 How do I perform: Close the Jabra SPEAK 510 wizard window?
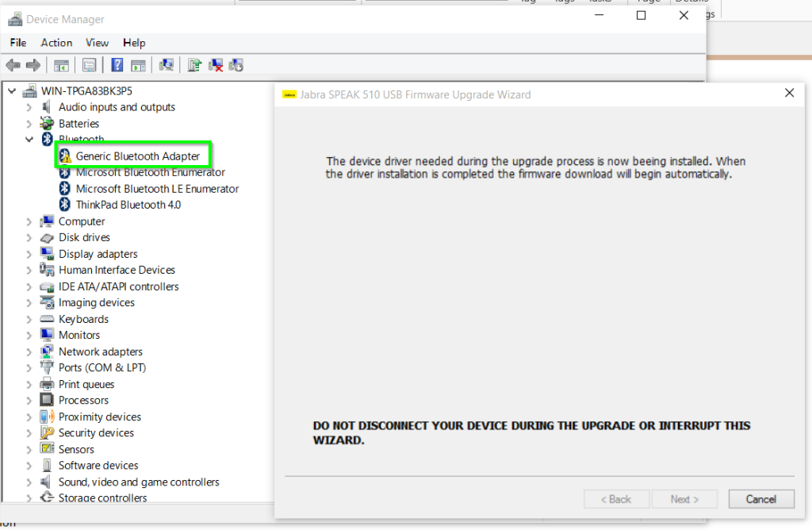[x=789, y=93]
